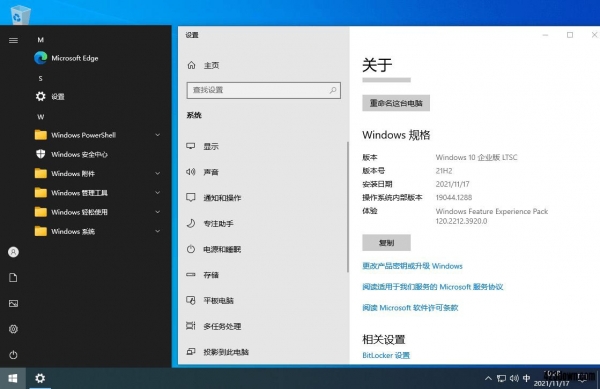Open network icon in system tray
The height and width of the screenshot is (389, 600).
501,378
